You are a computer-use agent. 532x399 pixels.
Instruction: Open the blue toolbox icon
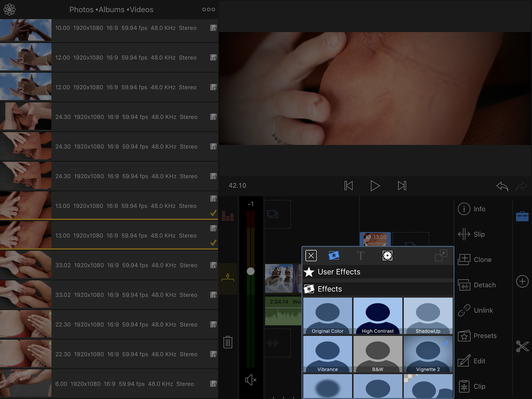[522, 216]
